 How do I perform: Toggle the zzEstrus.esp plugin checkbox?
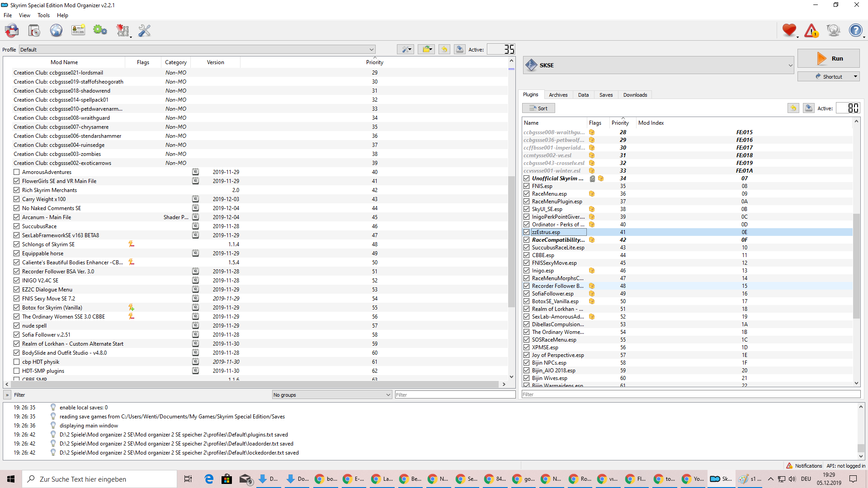[527, 232]
